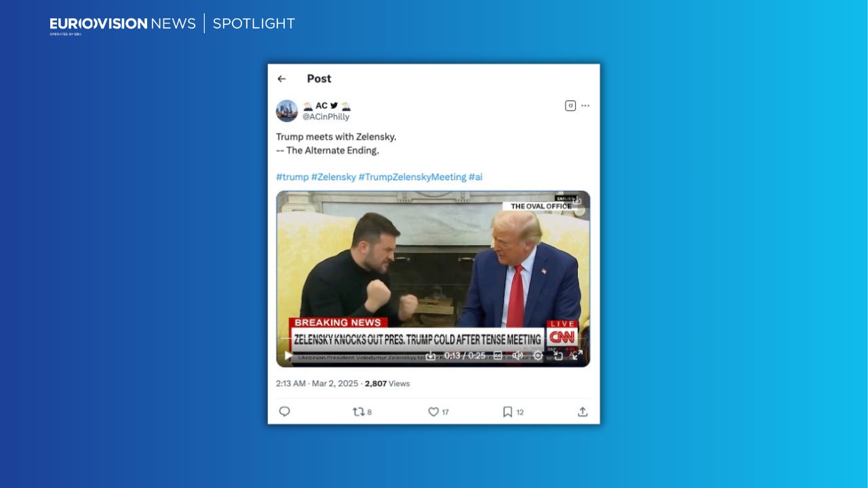
Task: Open the ACinPhilly profile avatar
Action: click(287, 110)
